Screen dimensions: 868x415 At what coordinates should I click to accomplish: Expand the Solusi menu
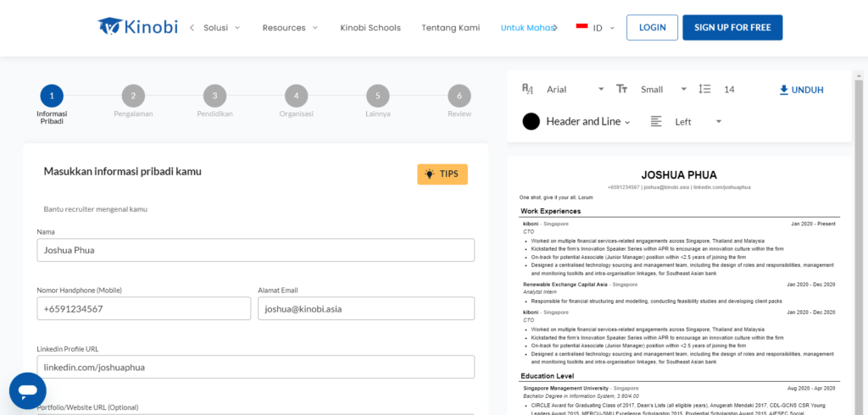(x=221, y=27)
